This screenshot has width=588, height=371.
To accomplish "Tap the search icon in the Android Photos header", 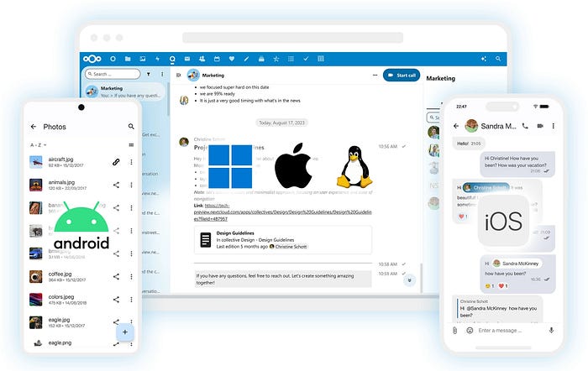I will click(x=131, y=127).
